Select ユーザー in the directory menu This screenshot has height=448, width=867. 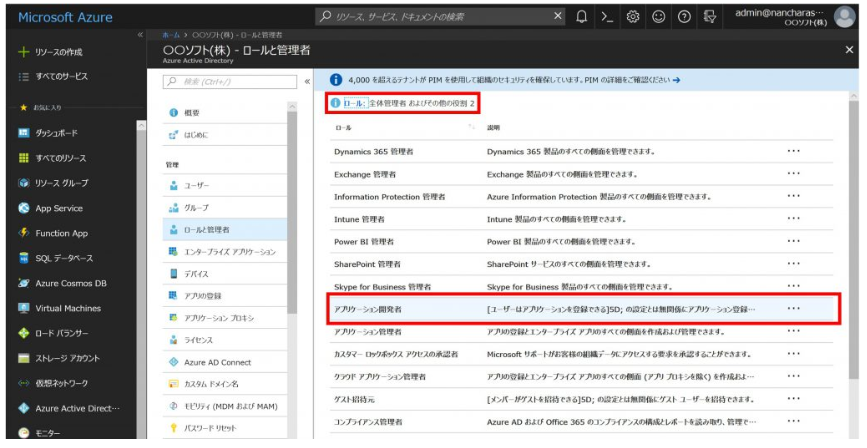[x=225, y=185]
